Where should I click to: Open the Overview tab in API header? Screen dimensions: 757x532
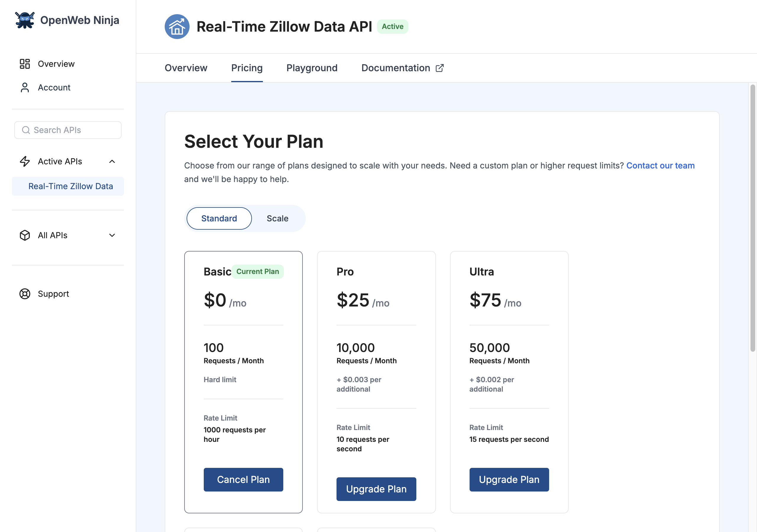[x=186, y=68]
